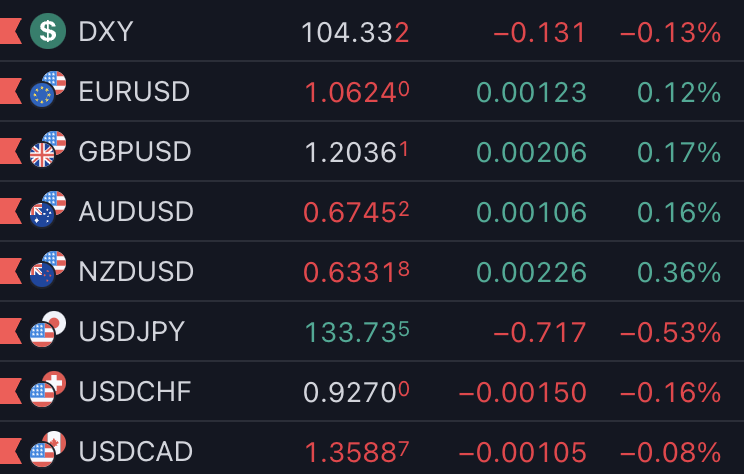Toggle the red flag marker beside USDJPY
The image size is (744, 474).
coord(10,331)
